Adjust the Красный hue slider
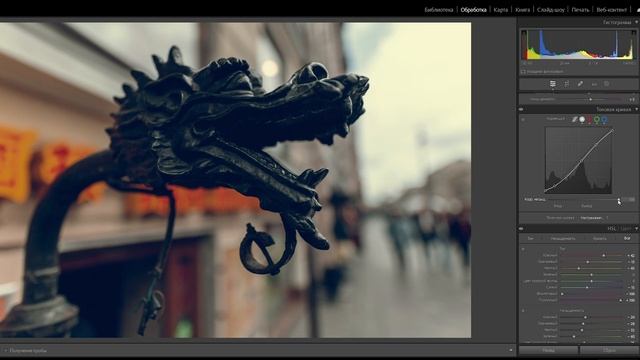This screenshot has height=360, width=640. coord(592,256)
